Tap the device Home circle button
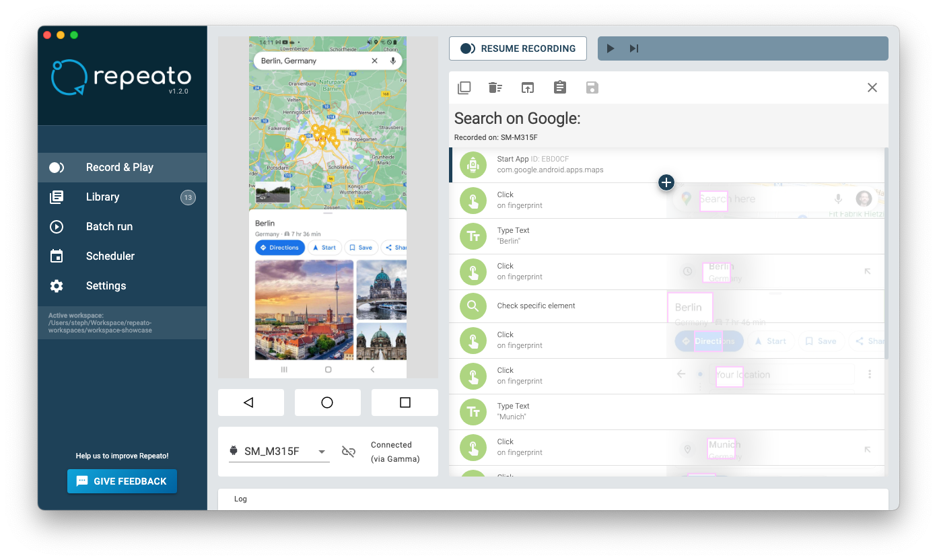Viewport: 937px width, 560px height. pyautogui.click(x=328, y=403)
